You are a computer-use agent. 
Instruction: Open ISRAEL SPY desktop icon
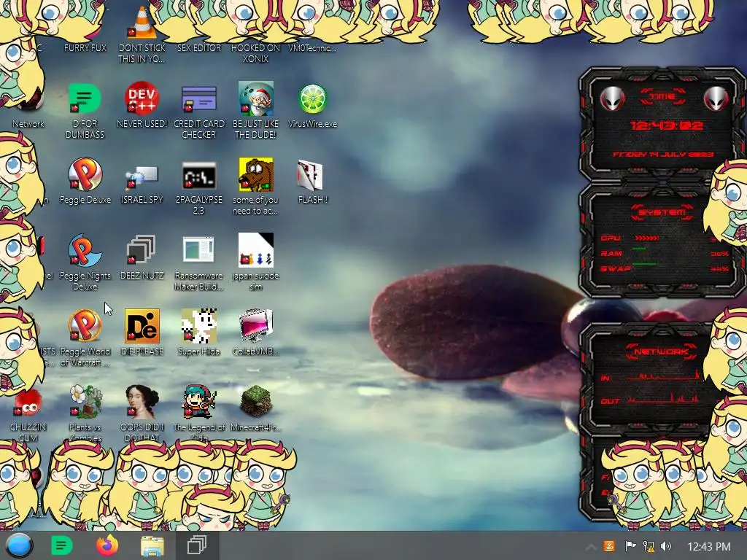[142, 177]
